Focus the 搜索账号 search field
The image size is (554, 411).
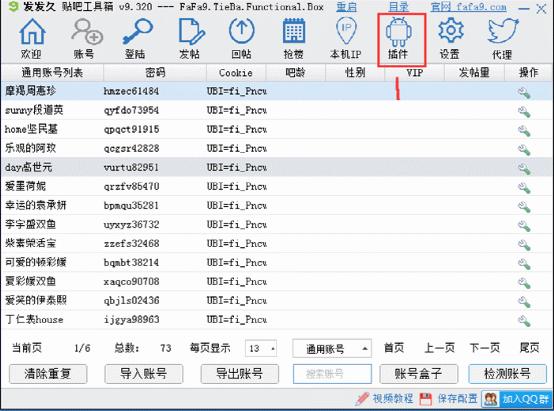[x=332, y=374]
